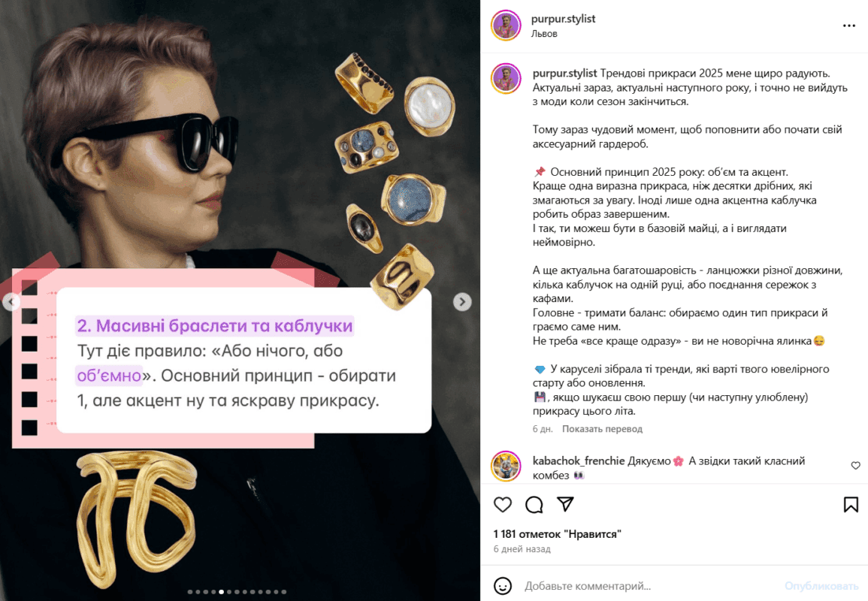Open kabachok_frenchie username link
Viewport: 868px width, 601px height.
tap(579, 461)
